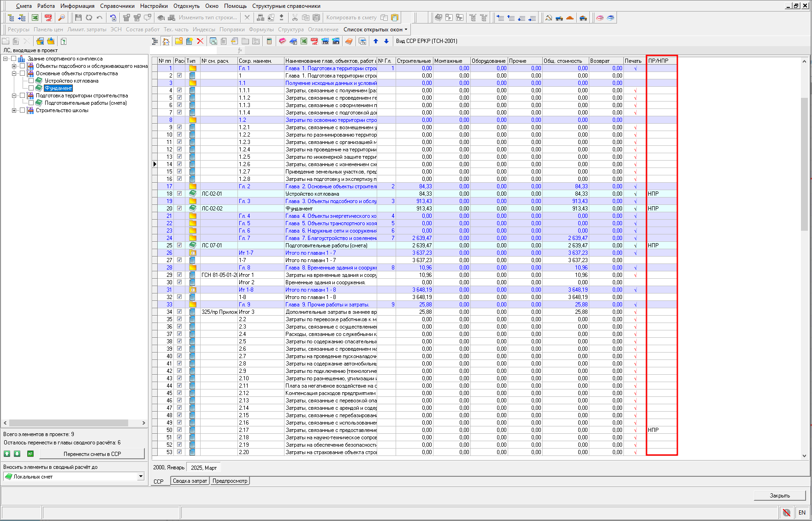The width and height of the screenshot is (812, 521).
Task: Toggle calculation checkbox in row 20
Action: pyautogui.click(x=179, y=208)
